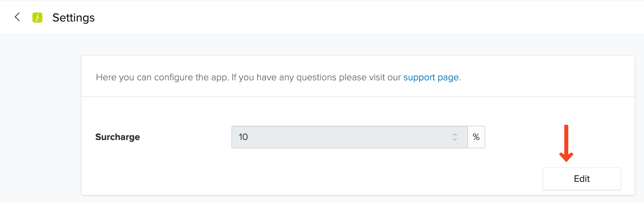Enable editing via the Edit button
This screenshot has width=644, height=203.
pos(582,179)
